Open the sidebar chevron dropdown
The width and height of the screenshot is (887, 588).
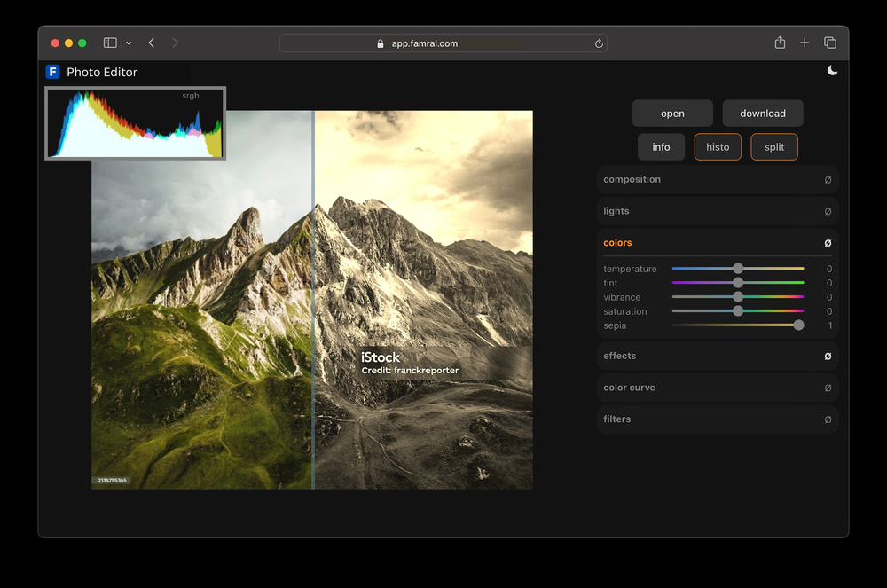click(130, 42)
